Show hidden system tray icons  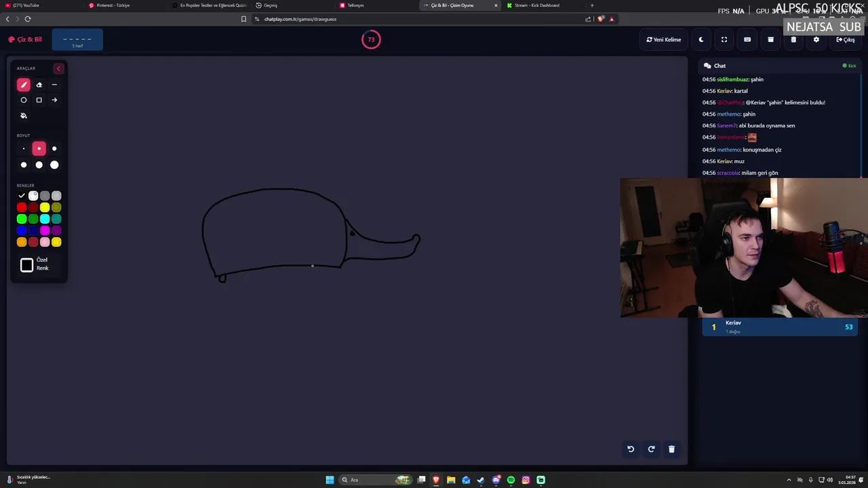point(789,480)
